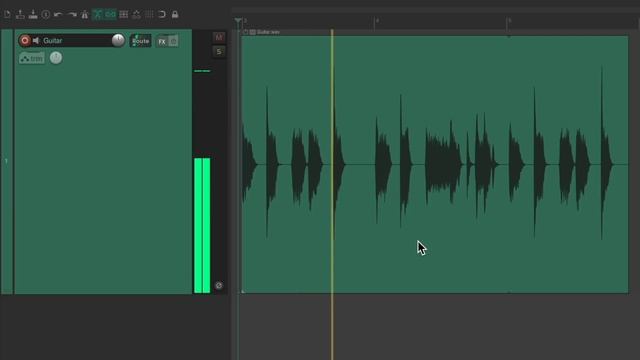
Task: Click the round knob beside trim
Action: (x=56, y=58)
